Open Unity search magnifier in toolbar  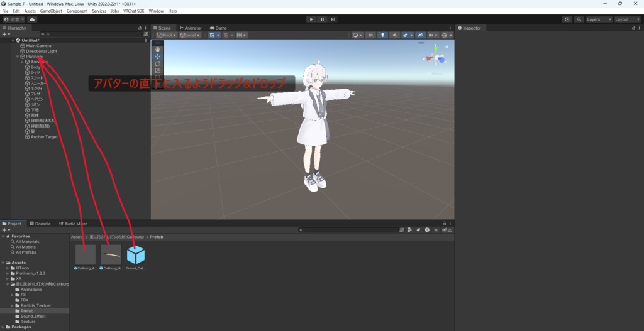pos(579,19)
